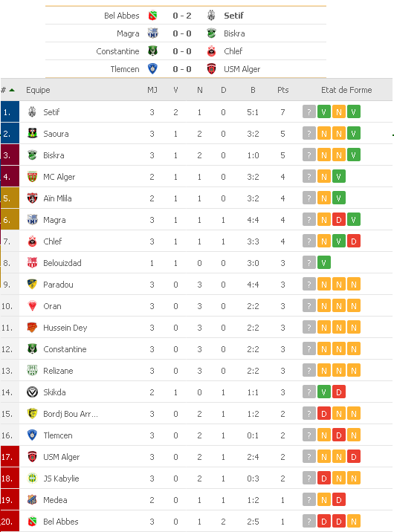394x532 pixels.
Task: Sort the table by Pts column
Action: (x=283, y=90)
